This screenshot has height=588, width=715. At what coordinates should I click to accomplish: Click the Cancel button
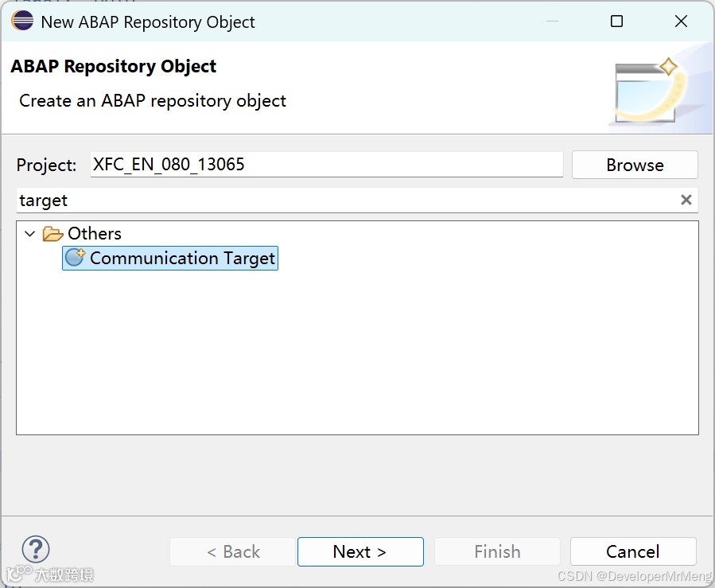[x=633, y=551]
